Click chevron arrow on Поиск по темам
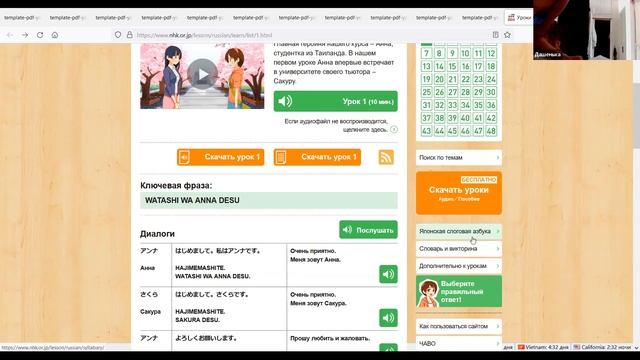 pyautogui.click(x=498, y=158)
